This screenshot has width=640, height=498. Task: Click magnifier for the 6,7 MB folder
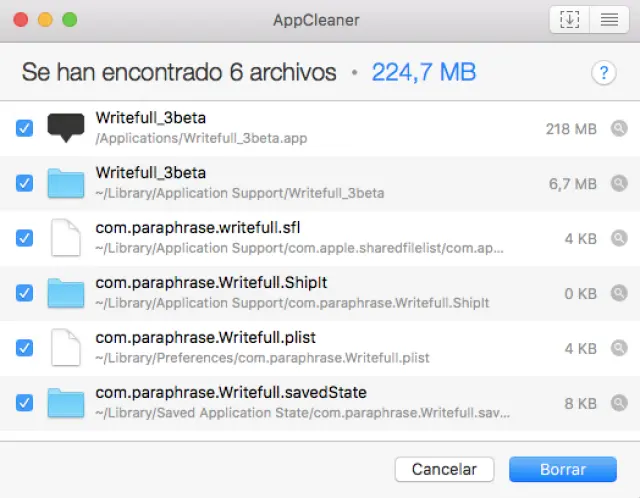(620, 183)
